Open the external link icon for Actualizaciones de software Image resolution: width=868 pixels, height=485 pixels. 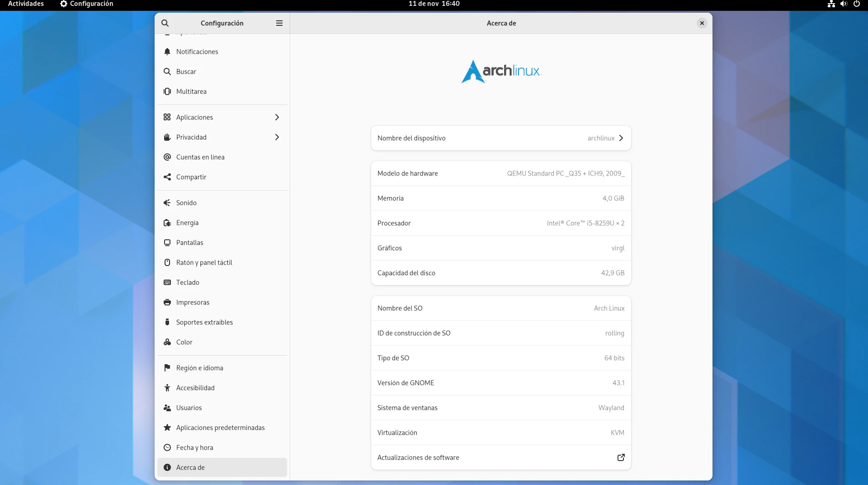coord(621,457)
